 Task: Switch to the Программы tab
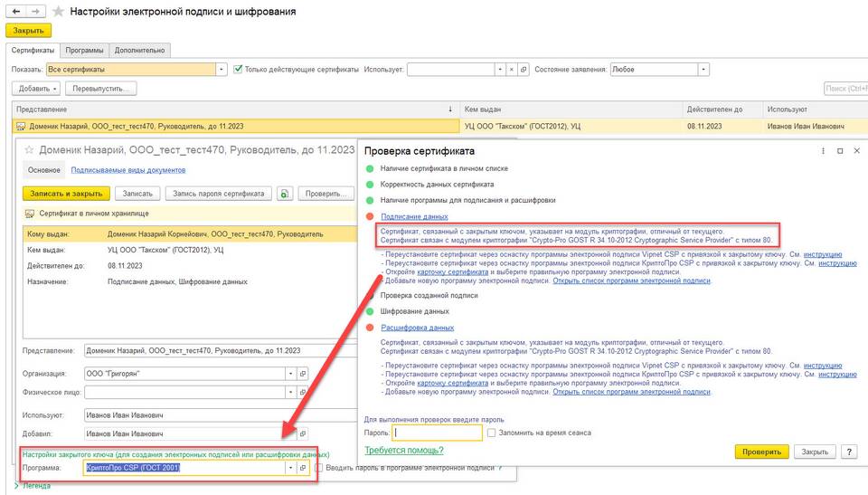point(84,50)
